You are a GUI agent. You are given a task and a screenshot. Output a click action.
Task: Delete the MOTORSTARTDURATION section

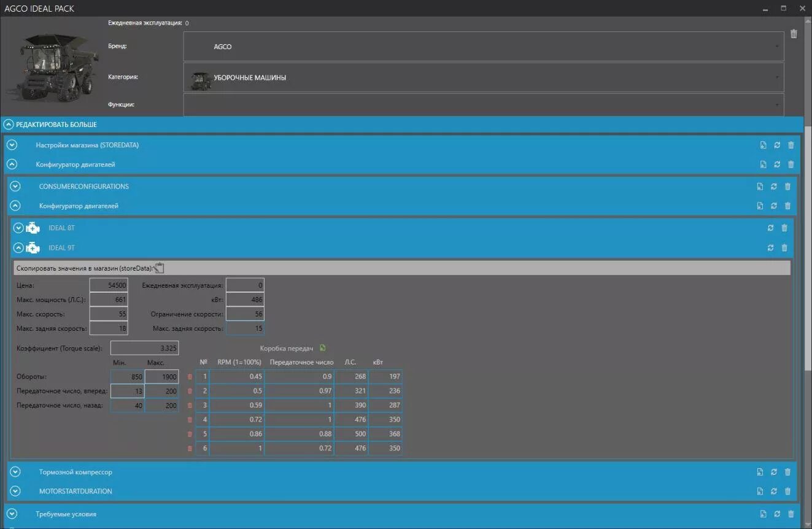coord(787,492)
